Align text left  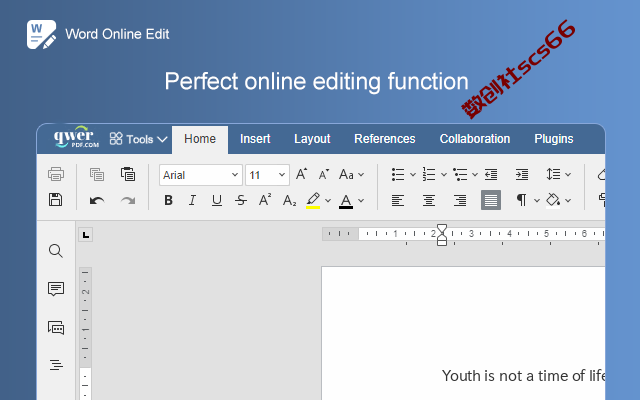tap(398, 200)
